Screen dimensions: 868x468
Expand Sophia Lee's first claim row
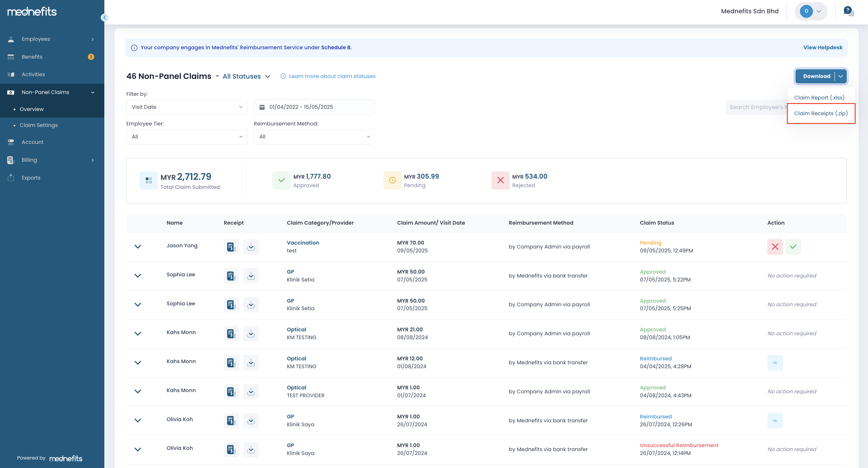tap(138, 276)
